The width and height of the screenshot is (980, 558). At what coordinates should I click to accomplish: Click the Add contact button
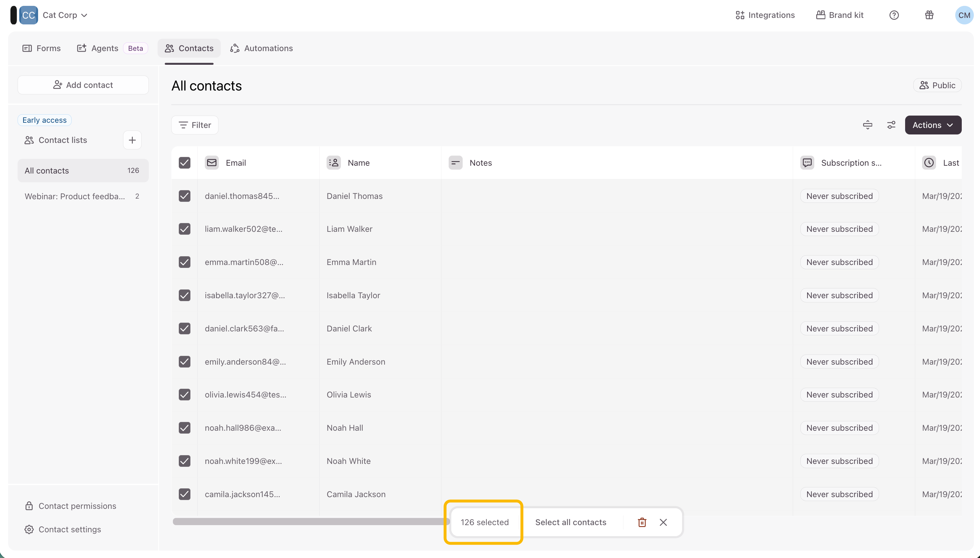click(83, 85)
